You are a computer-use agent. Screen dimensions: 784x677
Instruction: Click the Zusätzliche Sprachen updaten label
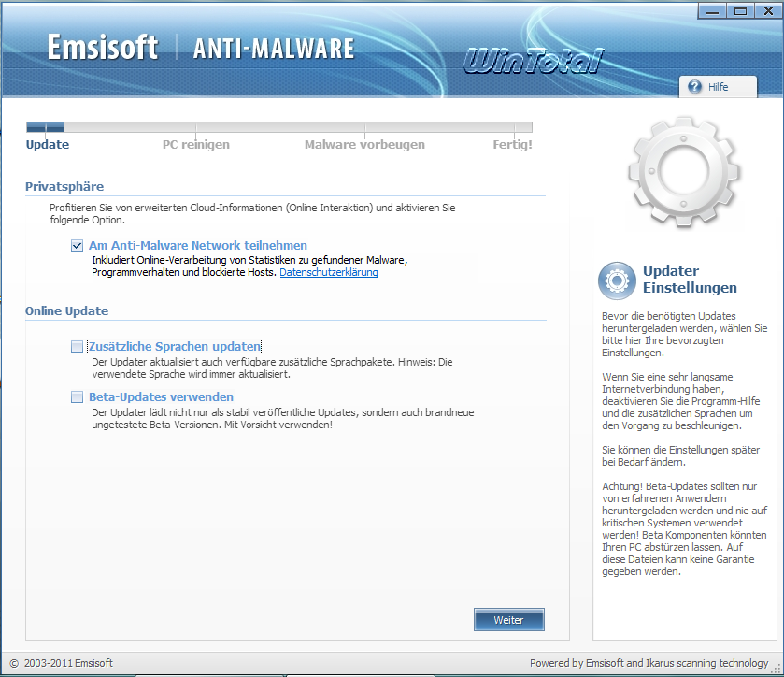tap(175, 346)
